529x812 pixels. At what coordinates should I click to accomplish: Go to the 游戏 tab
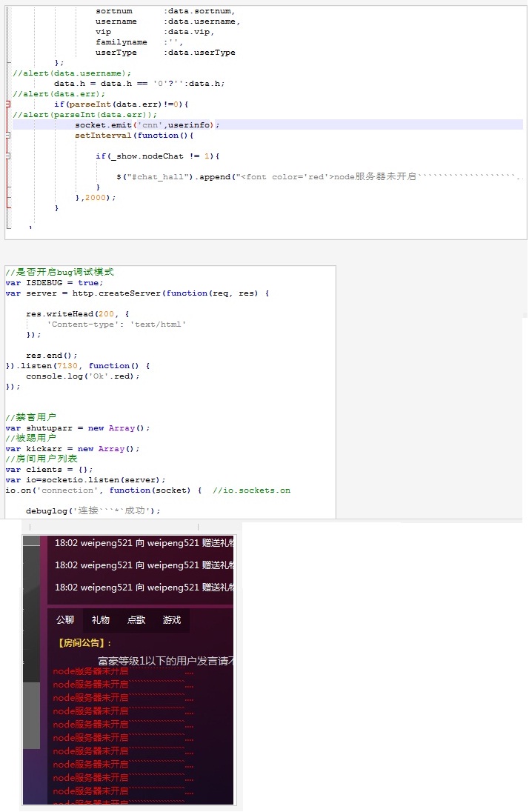tap(171, 620)
